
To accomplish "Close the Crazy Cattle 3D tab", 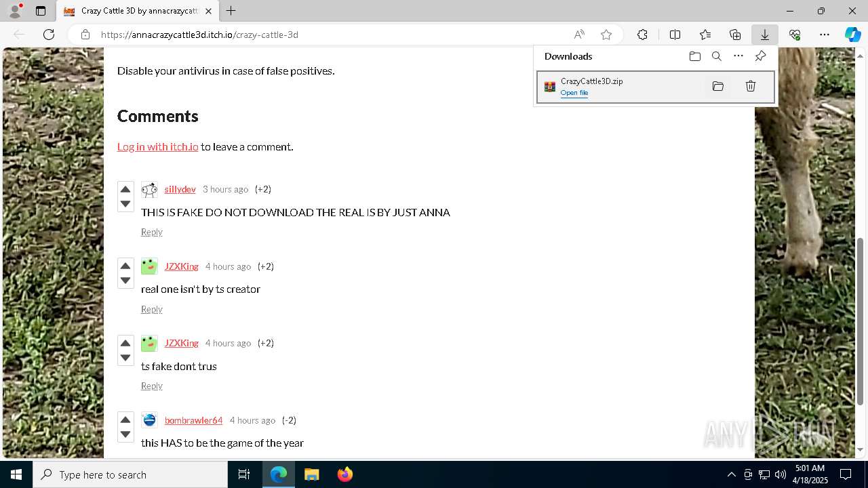I will coord(209,11).
